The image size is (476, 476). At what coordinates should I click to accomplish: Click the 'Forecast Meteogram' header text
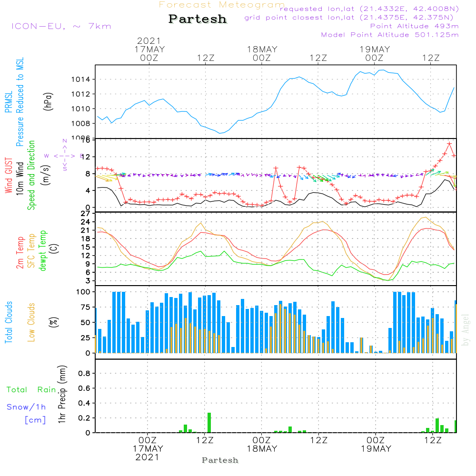(221, 5)
